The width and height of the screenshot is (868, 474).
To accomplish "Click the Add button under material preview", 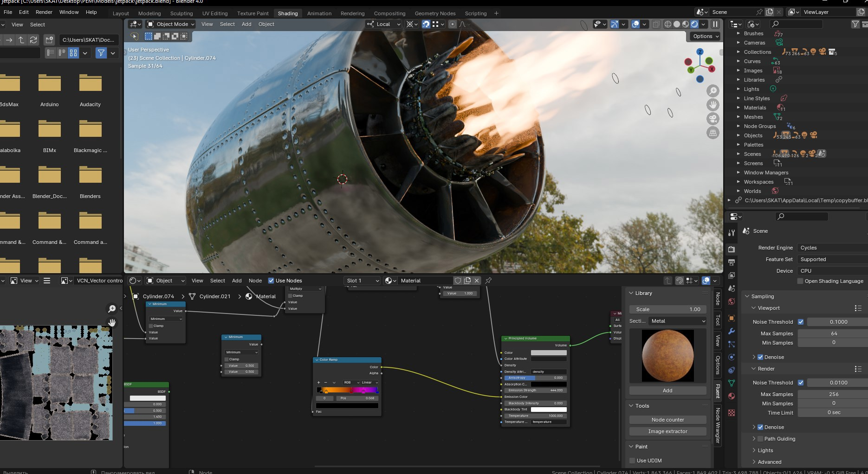I will click(x=667, y=391).
